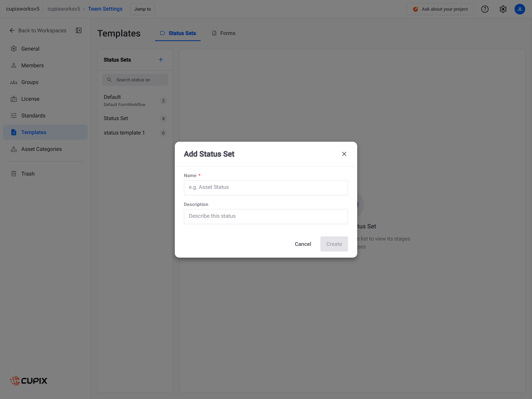Click the Team Settings breadcrumb
The width and height of the screenshot is (532, 399).
[105, 9]
